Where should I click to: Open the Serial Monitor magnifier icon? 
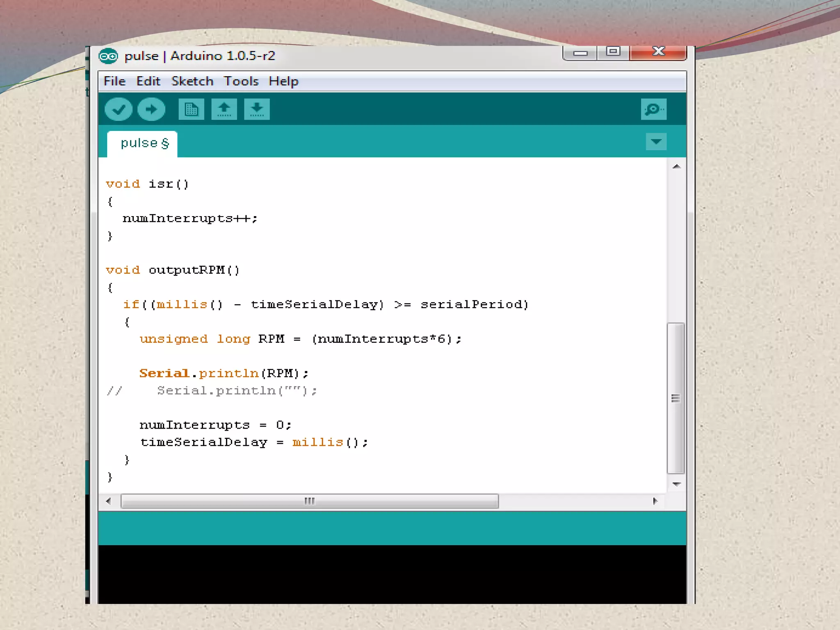[x=653, y=110]
